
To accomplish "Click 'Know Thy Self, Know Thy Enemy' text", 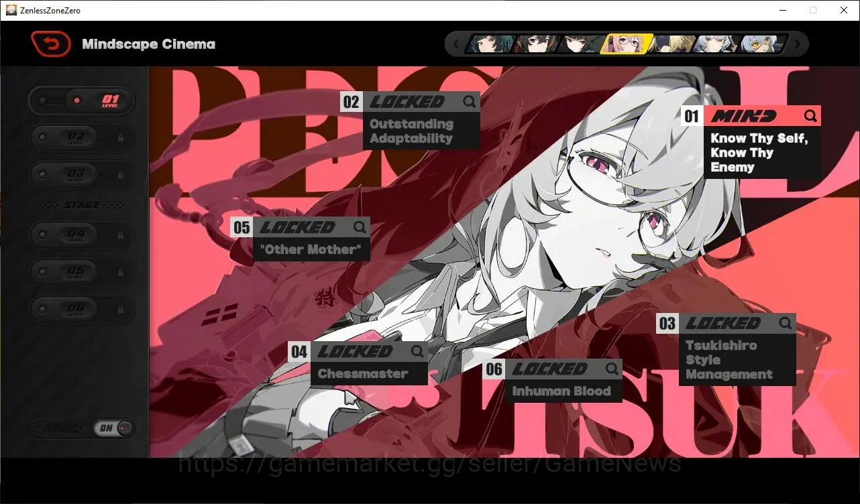I will pyautogui.click(x=759, y=153).
